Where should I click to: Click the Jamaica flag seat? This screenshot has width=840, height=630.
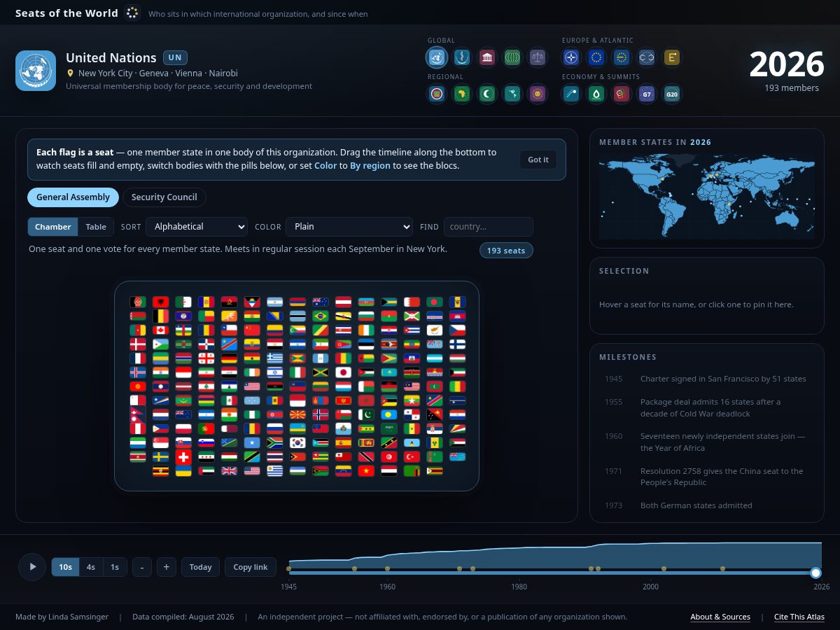point(321,372)
